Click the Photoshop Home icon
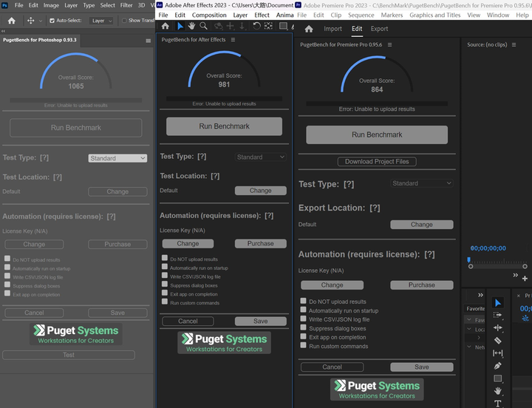 (x=12, y=21)
